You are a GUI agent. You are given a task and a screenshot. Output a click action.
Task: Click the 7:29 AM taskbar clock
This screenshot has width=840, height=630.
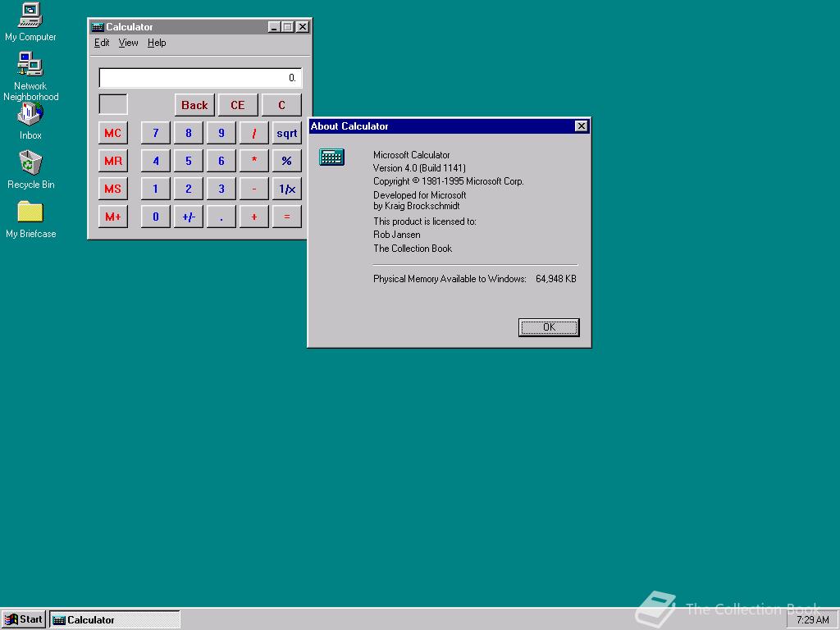tap(812, 620)
